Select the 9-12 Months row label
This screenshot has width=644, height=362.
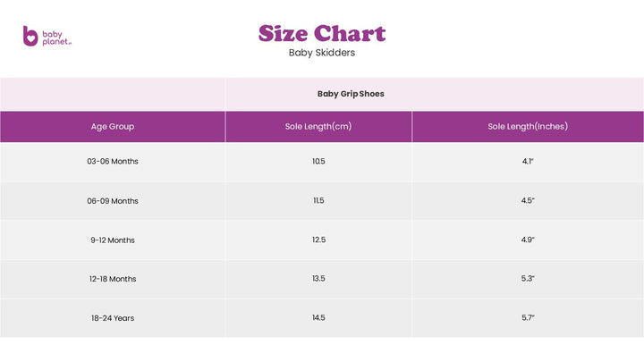tap(113, 240)
